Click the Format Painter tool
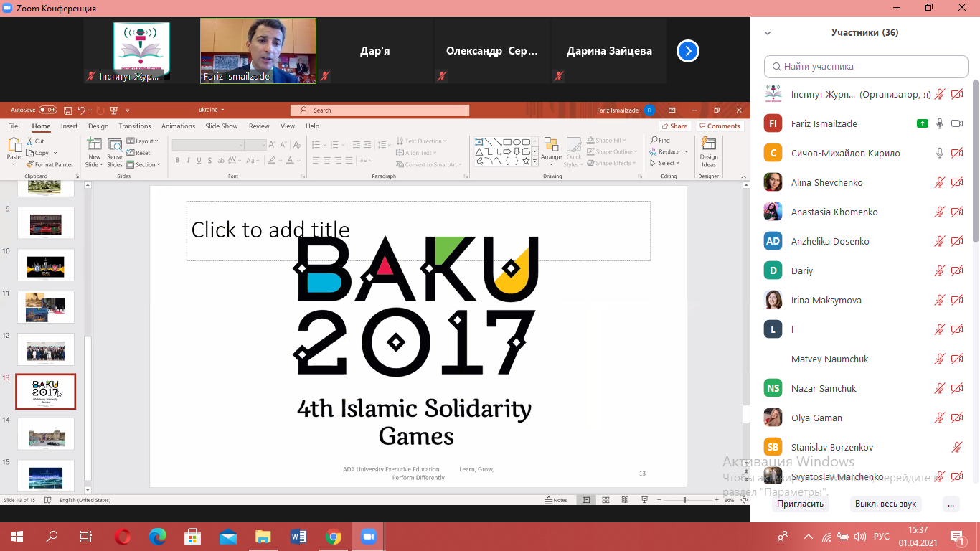 (x=50, y=164)
